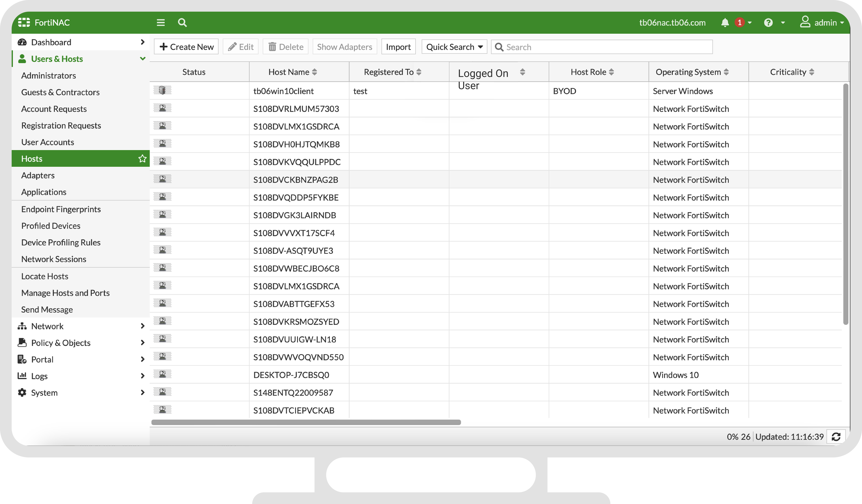Image resolution: width=862 pixels, height=504 pixels.
Task: Click the System gear icon
Action: pos(22,392)
